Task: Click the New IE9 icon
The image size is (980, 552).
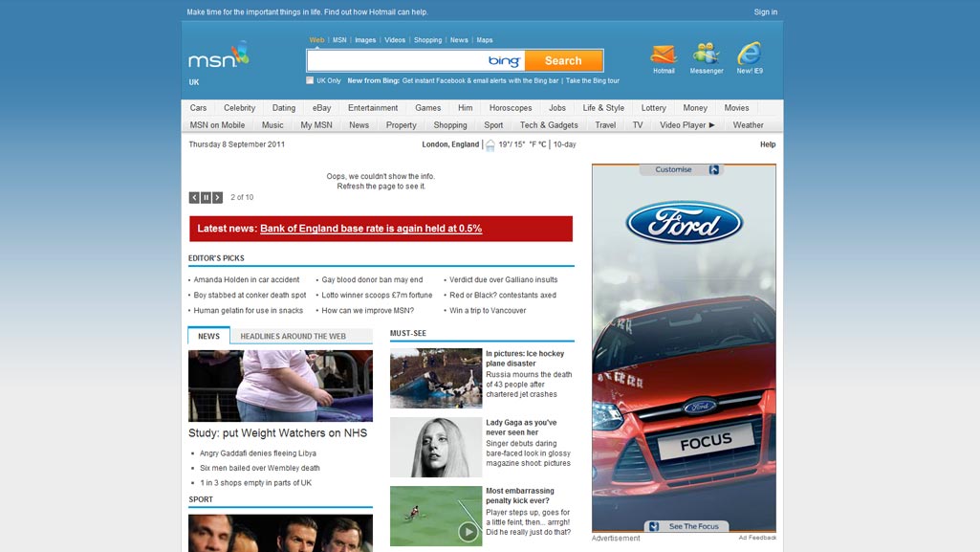Action: [750, 55]
